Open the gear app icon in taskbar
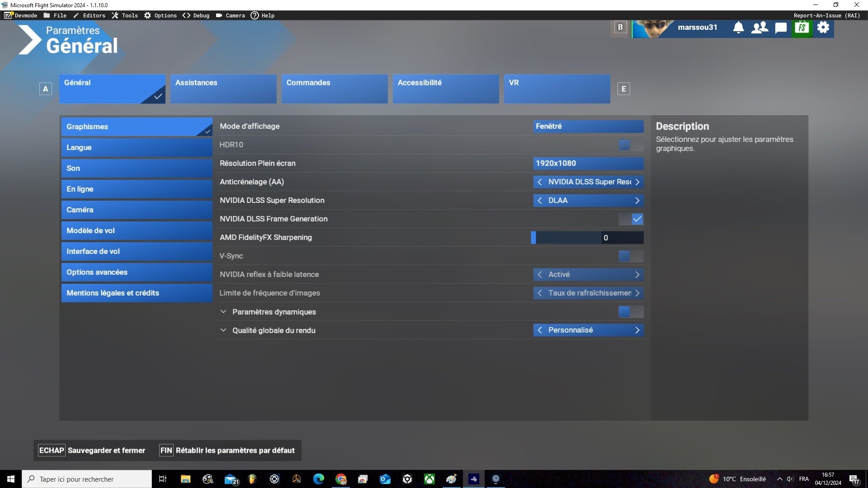The image size is (868, 488). pos(495,479)
